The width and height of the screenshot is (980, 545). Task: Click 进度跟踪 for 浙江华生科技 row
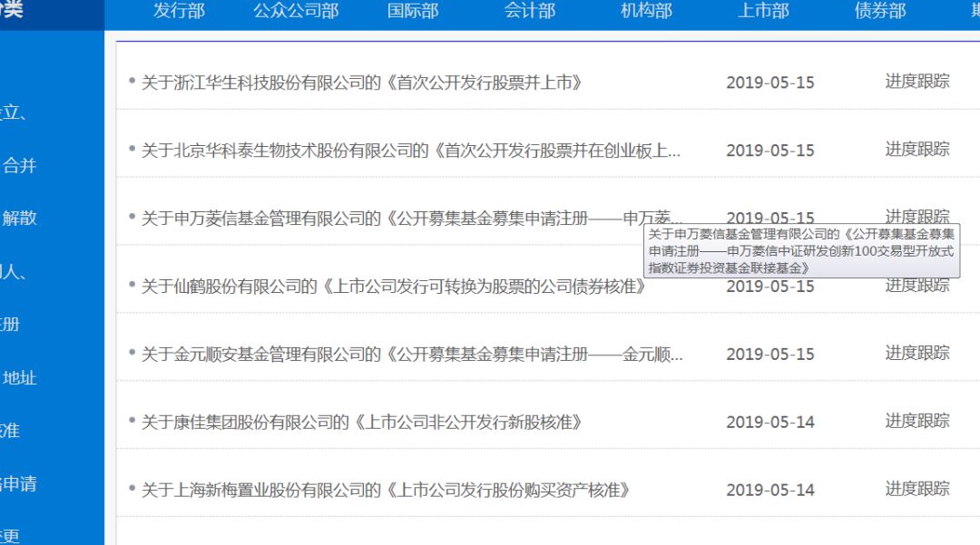pos(916,81)
